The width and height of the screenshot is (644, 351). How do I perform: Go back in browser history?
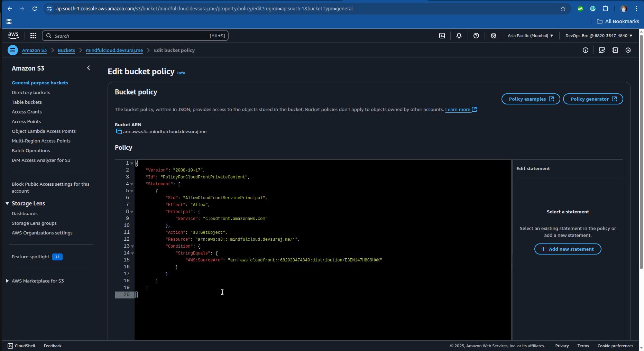click(10, 9)
